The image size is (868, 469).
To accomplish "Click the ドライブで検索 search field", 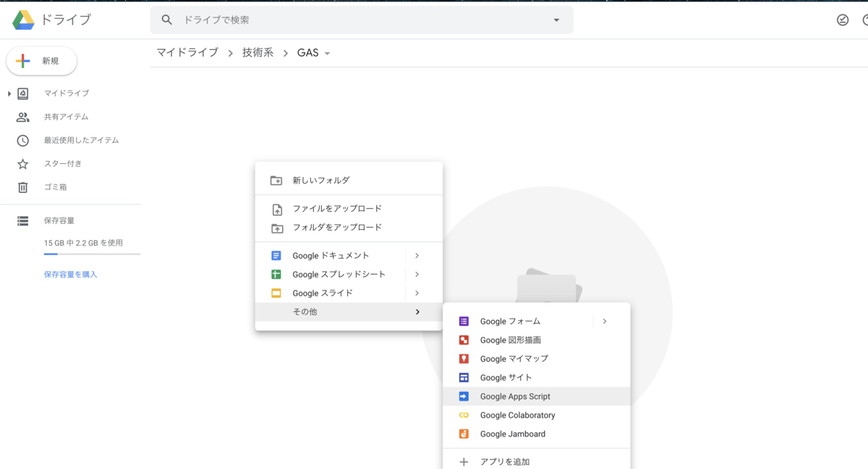I will coord(362,20).
